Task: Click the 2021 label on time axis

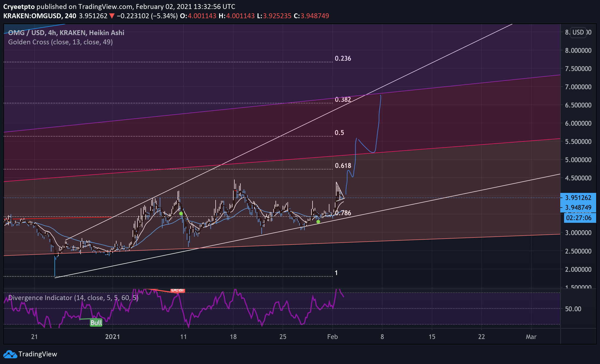Action: (x=112, y=337)
